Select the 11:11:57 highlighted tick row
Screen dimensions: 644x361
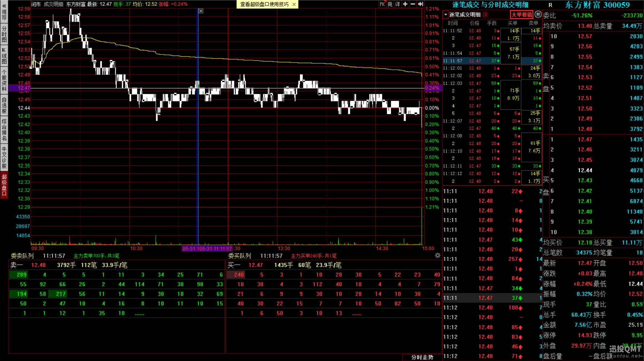492,61
